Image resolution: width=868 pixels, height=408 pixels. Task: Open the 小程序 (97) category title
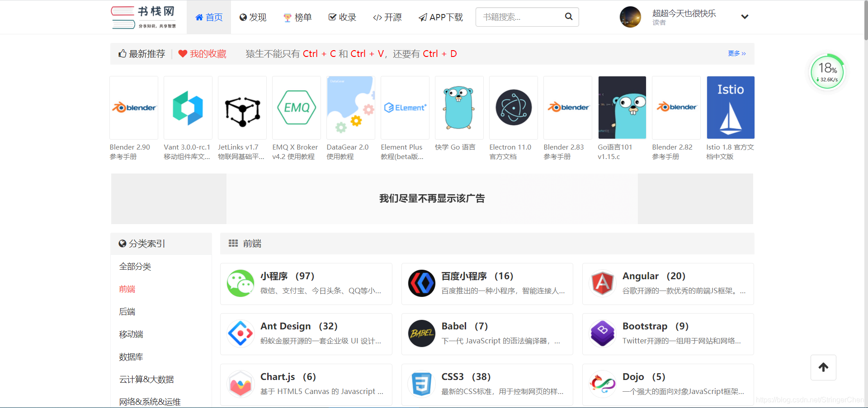288,276
